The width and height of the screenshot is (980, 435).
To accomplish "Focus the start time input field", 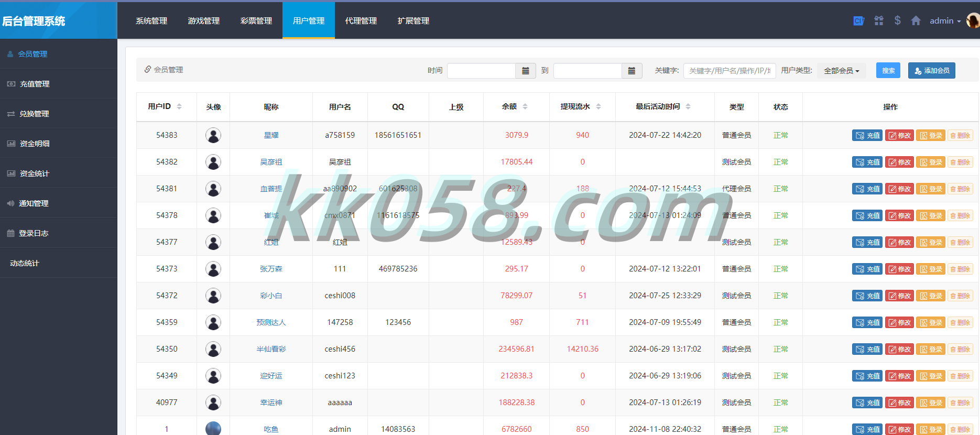I will [482, 71].
